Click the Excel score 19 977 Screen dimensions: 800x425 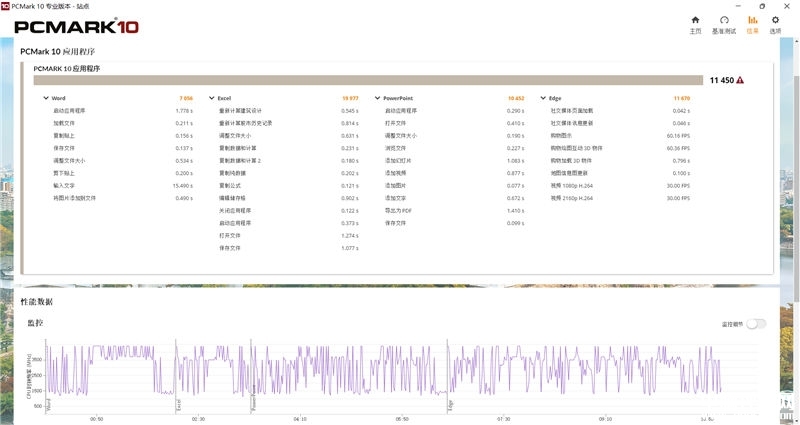[x=351, y=98]
